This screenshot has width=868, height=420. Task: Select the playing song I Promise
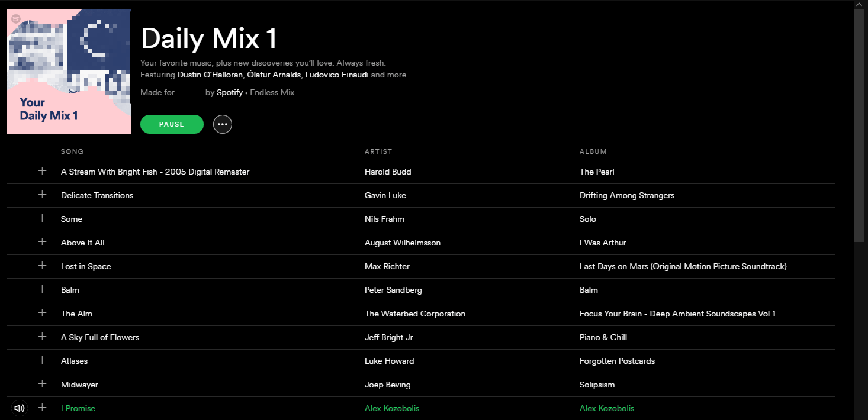point(78,408)
